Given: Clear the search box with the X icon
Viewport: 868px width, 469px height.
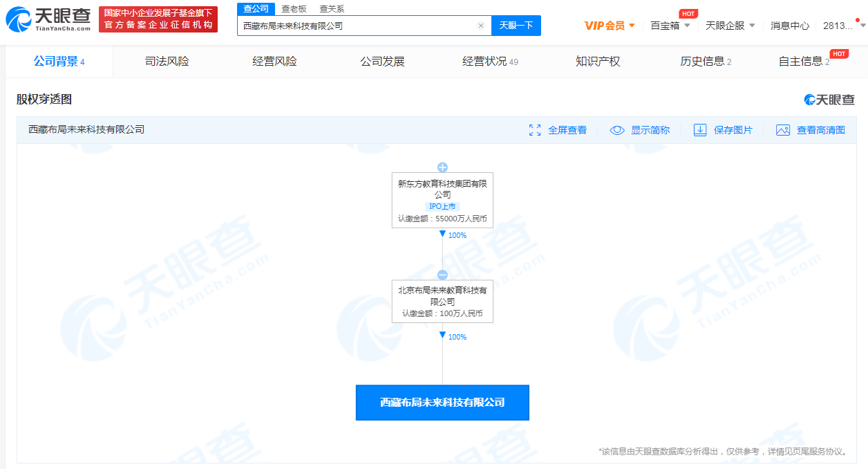Looking at the screenshot, I should tap(481, 26).
